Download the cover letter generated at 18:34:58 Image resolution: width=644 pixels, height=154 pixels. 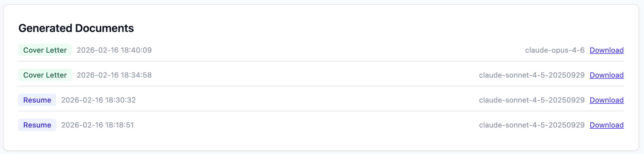click(606, 75)
